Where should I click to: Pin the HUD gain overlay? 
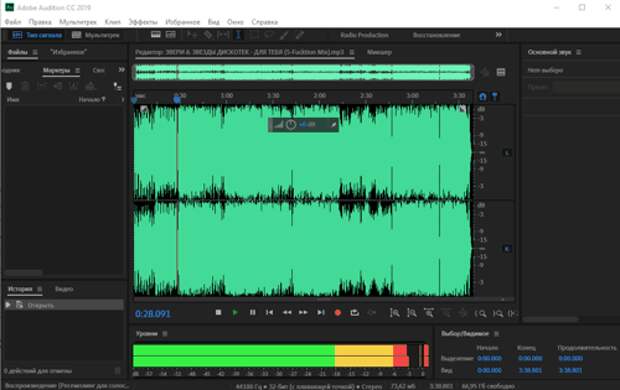pos(333,125)
